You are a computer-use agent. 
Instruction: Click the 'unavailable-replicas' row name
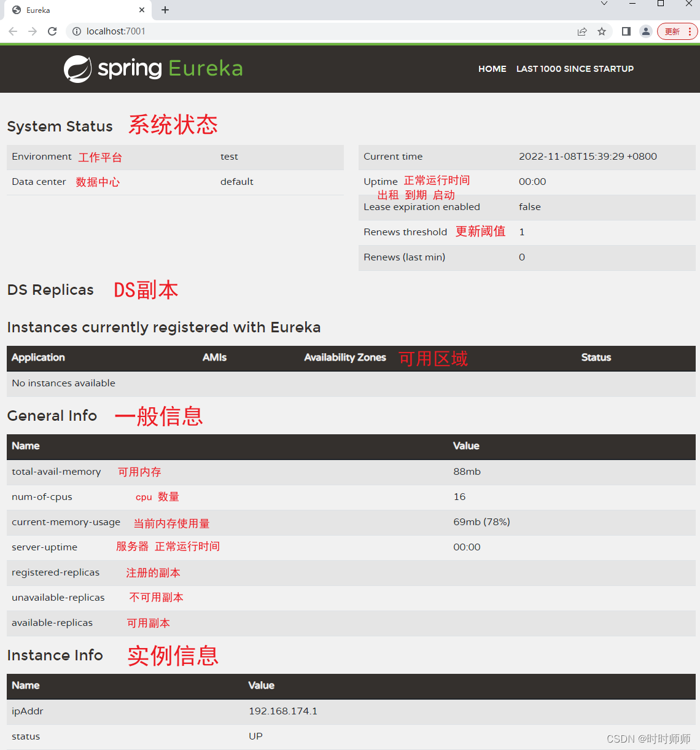tap(58, 598)
